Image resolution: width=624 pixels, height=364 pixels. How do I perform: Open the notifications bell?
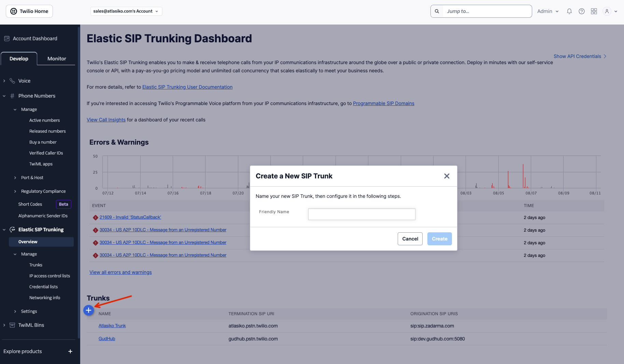tap(569, 11)
